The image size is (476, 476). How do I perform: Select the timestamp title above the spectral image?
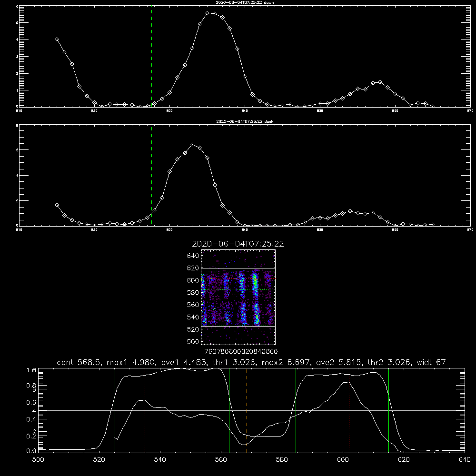tap(238, 244)
